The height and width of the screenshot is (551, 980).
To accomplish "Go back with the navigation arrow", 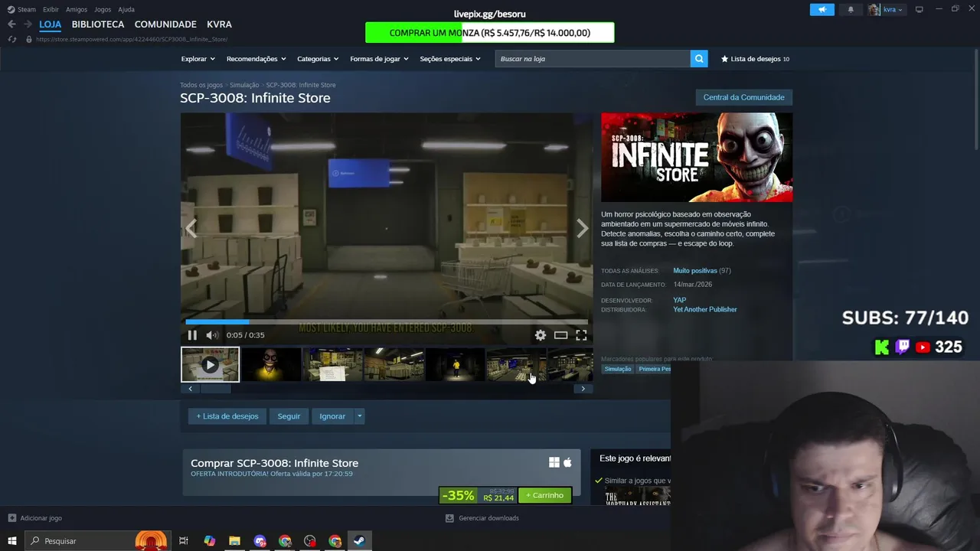I will pyautogui.click(x=11, y=24).
